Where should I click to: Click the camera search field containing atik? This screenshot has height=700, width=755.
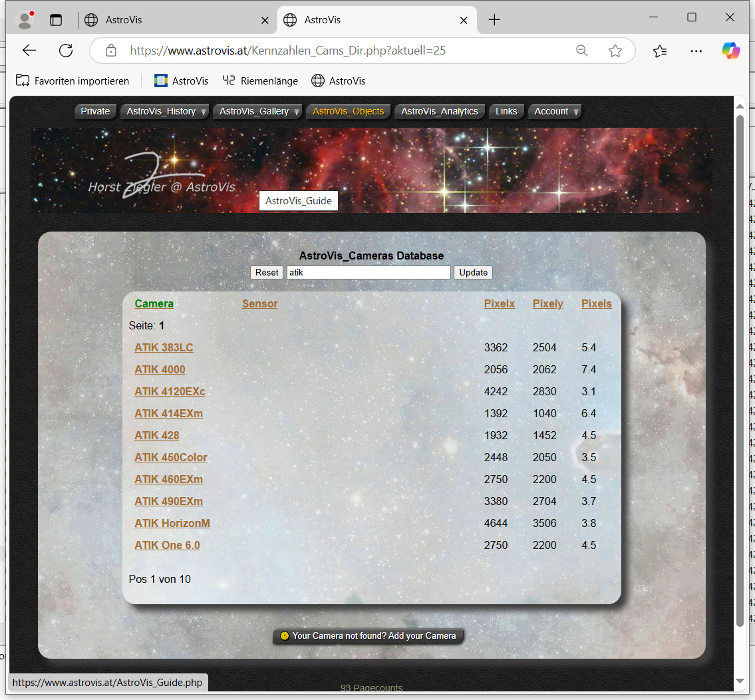369,272
